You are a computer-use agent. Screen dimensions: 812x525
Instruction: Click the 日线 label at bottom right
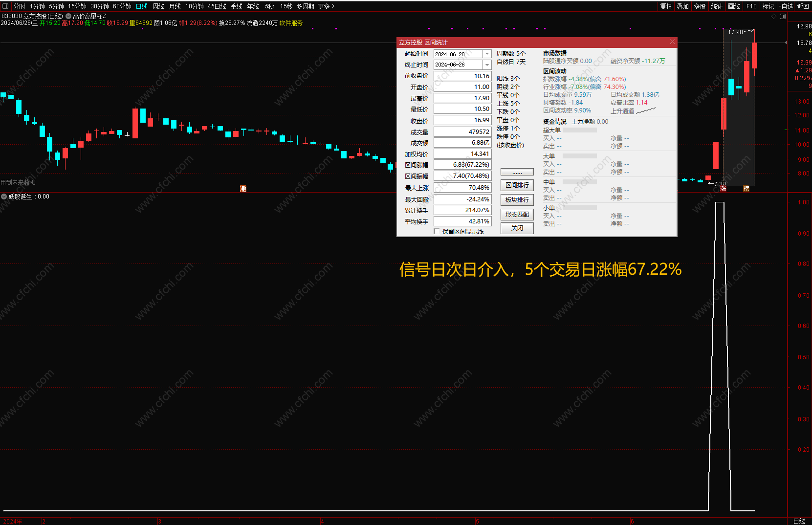click(799, 521)
